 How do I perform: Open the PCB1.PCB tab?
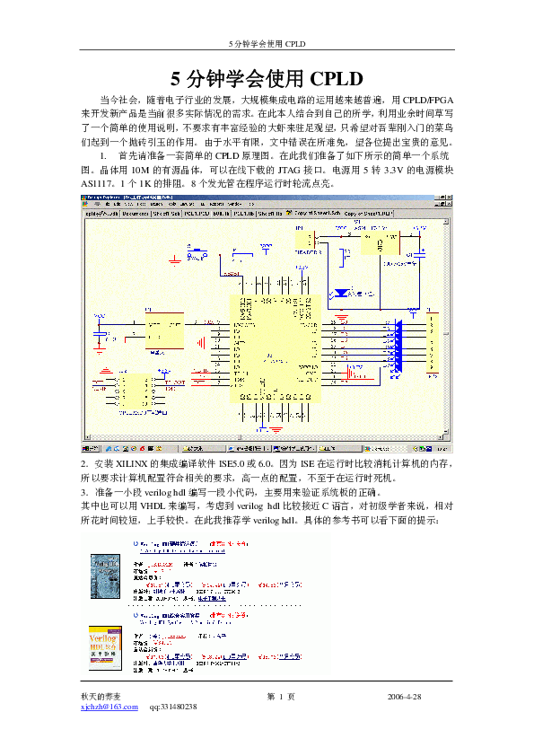(197, 213)
